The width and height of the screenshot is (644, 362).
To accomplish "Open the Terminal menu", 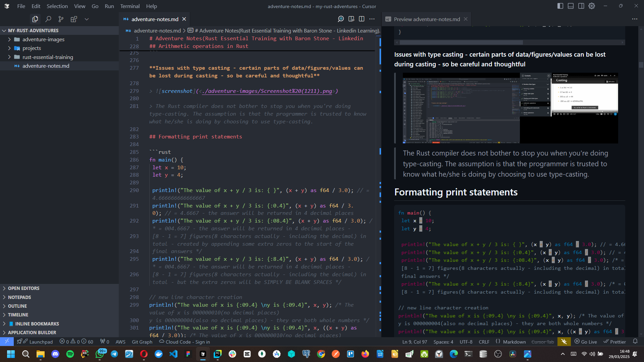I will pos(130,6).
